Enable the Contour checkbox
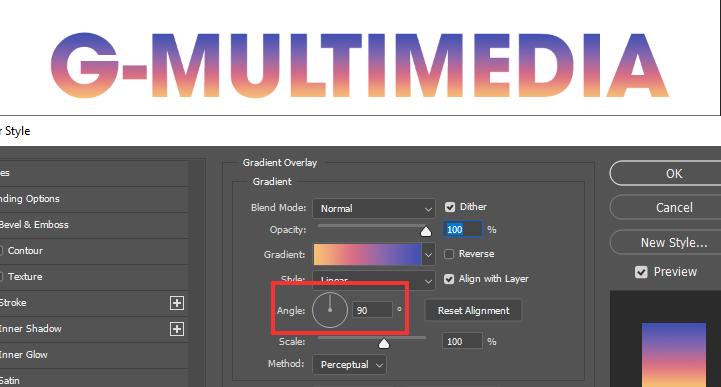721x387 pixels. pyautogui.click(x=0, y=251)
